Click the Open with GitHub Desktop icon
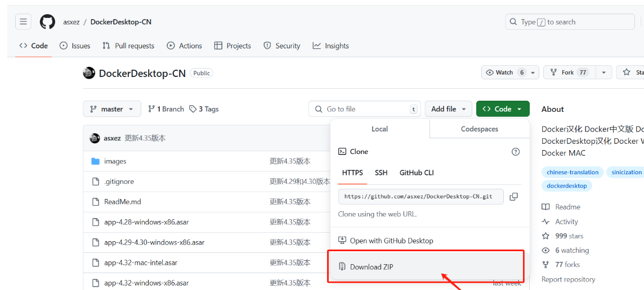The width and height of the screenshot is (644, 290). (x=342, y=241)
